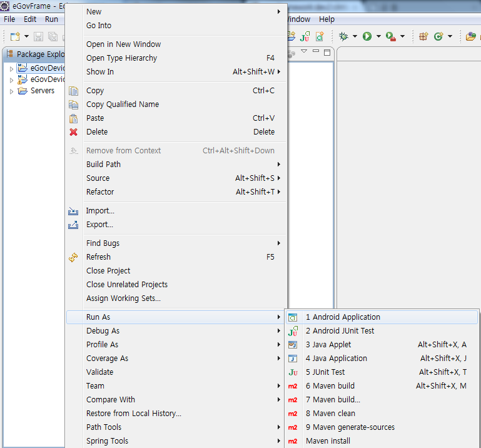Click the green Run button in toolbar

point(367,37)
